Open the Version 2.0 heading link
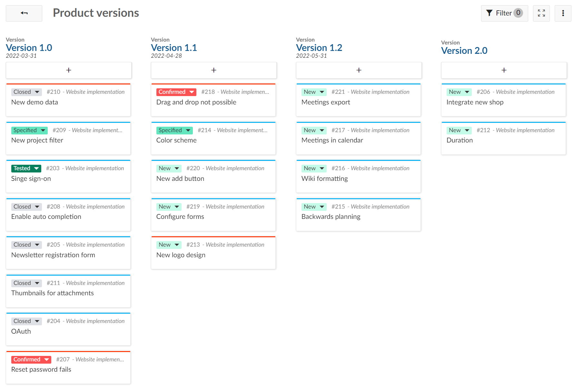Screen dimensions: 574x392 [x=464, y=51]
